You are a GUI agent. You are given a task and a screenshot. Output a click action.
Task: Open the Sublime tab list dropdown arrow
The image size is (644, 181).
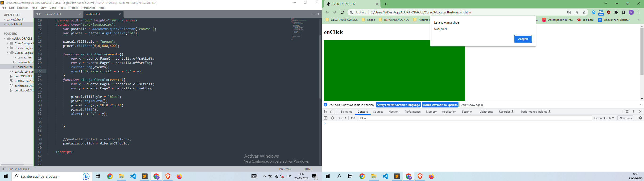tap(318, 14)
